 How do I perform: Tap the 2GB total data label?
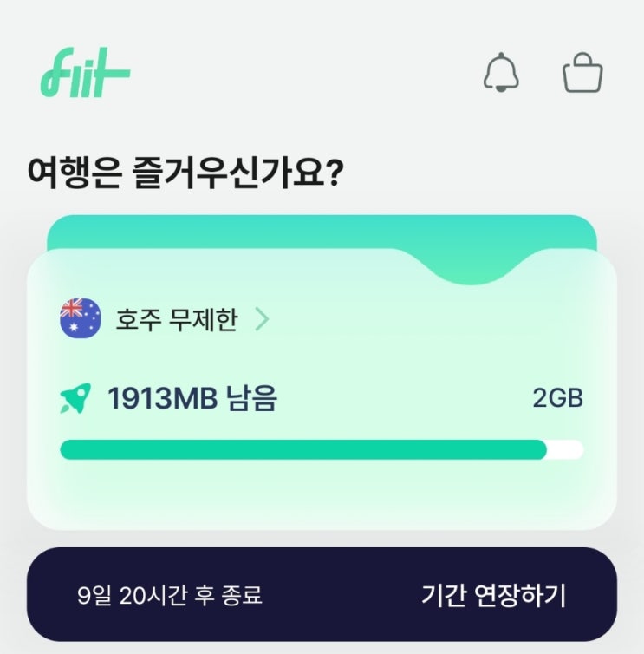[557, 398]
